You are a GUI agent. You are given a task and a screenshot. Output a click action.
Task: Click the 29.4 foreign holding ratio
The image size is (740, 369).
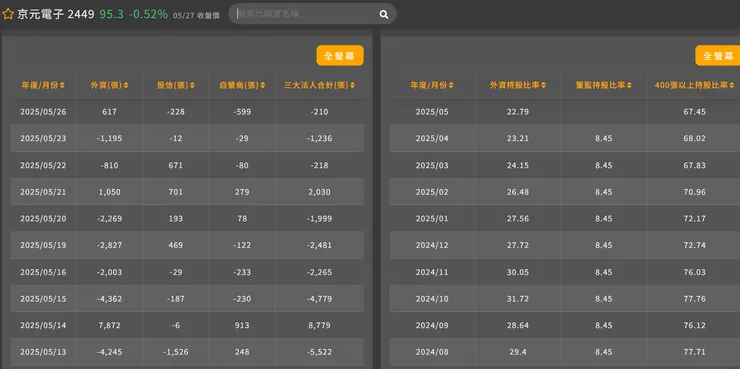[518, 352]
